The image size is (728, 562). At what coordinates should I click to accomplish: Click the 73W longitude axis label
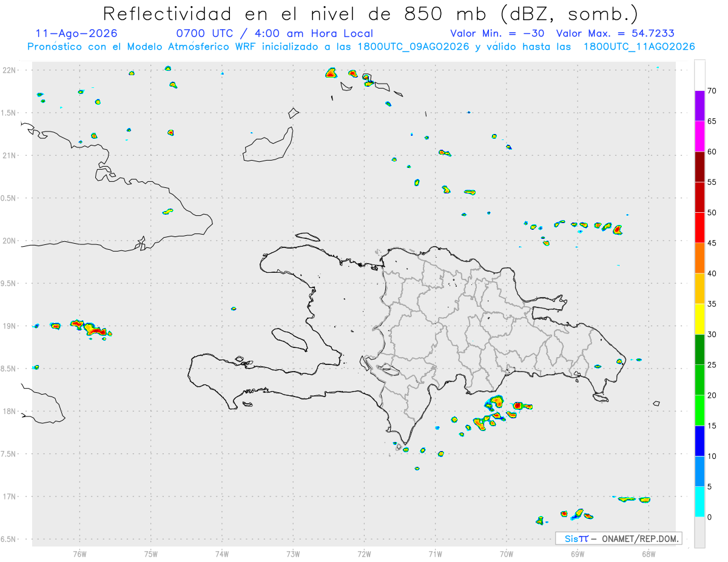click(x=293, y=554)
